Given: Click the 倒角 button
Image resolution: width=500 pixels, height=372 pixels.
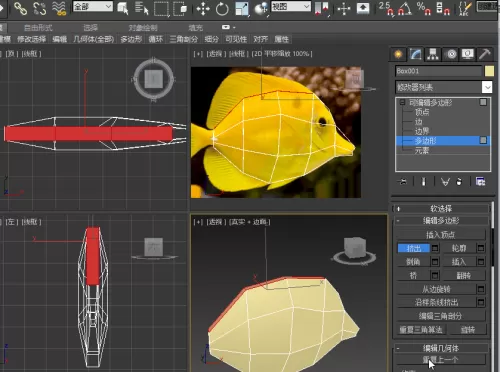Looking at the screenshot, I should tap(413, 262).
